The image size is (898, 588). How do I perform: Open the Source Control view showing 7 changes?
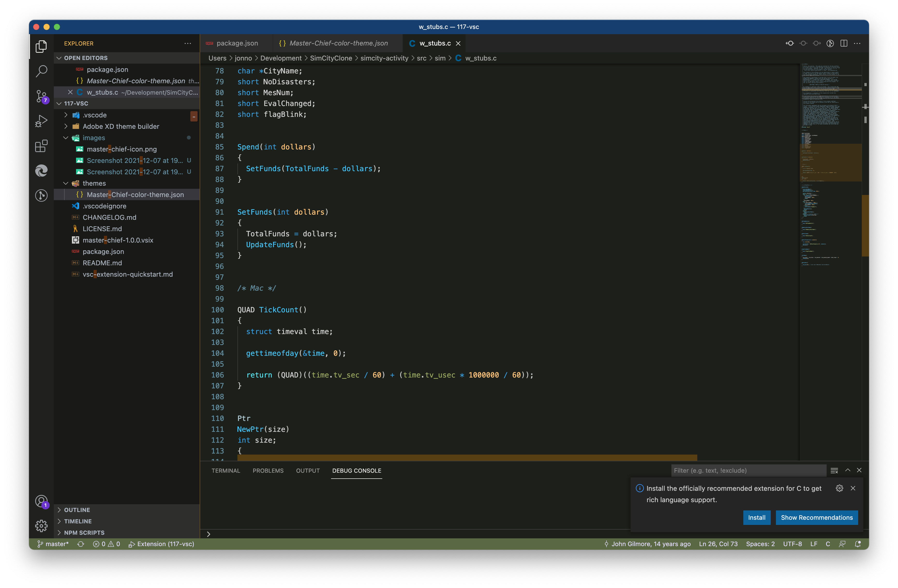click(x=41, y=96)
